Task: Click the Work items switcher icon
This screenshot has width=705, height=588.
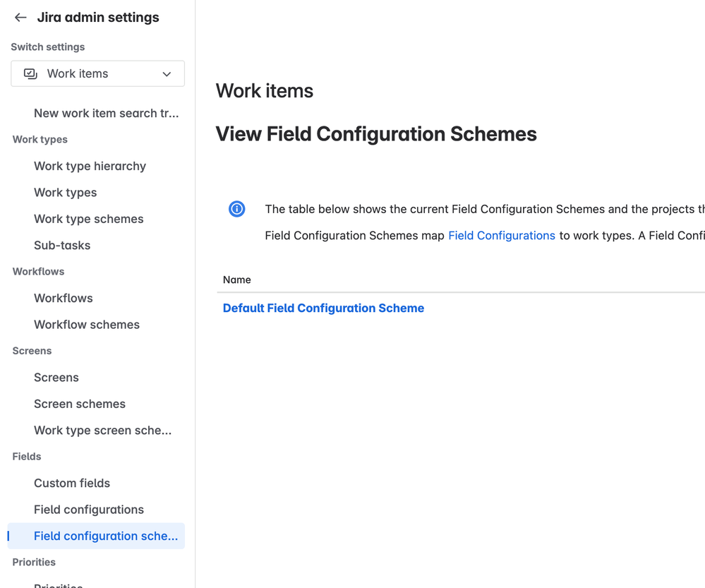Action: 30,73
